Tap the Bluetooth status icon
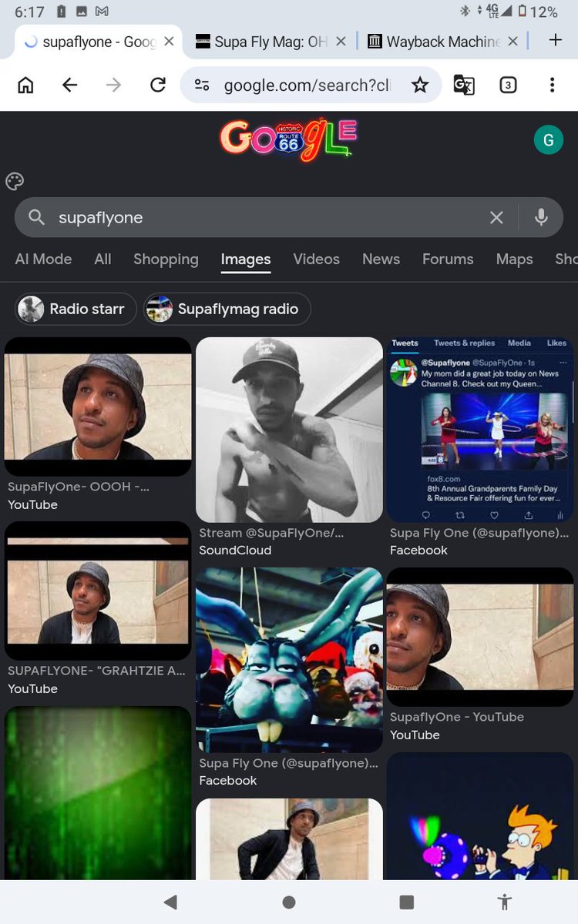The image size is (578, 924). 465,12
